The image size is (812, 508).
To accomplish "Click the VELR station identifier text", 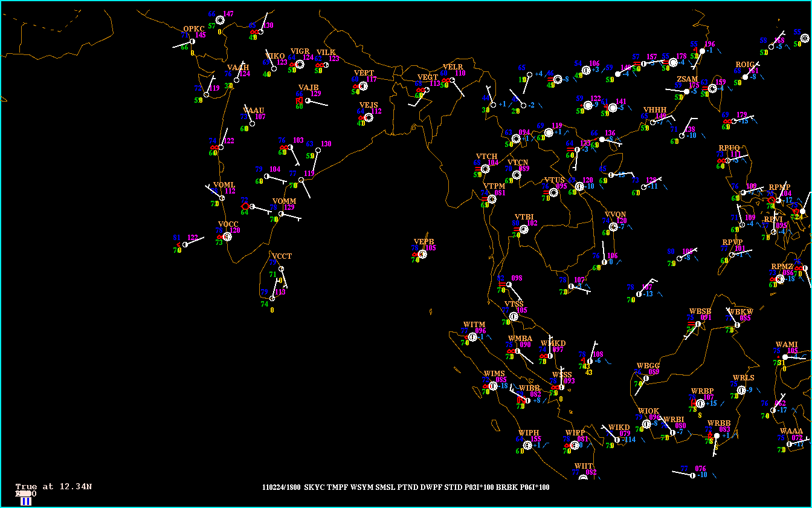I will 453,67.
